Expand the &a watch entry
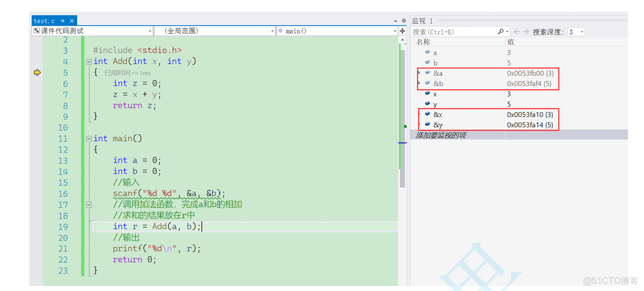Image resolution: width=644 pixels, height=291 pixels. [419, 73]
